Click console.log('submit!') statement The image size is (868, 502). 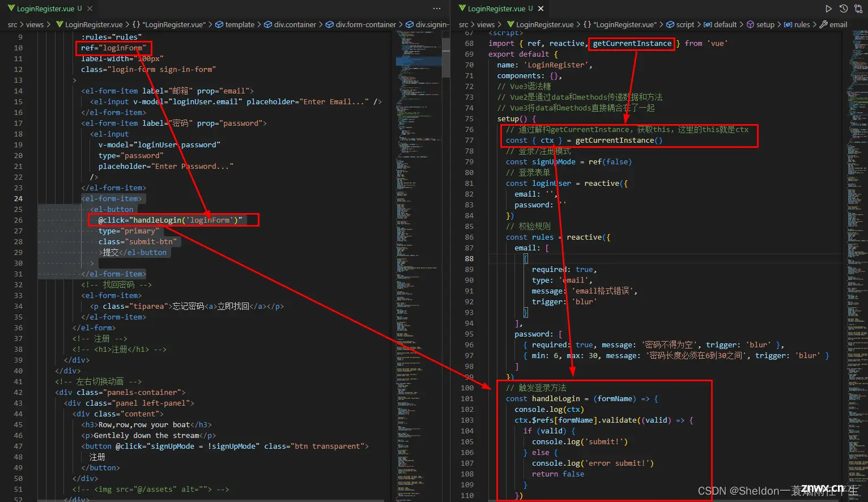tap(580, 442)
